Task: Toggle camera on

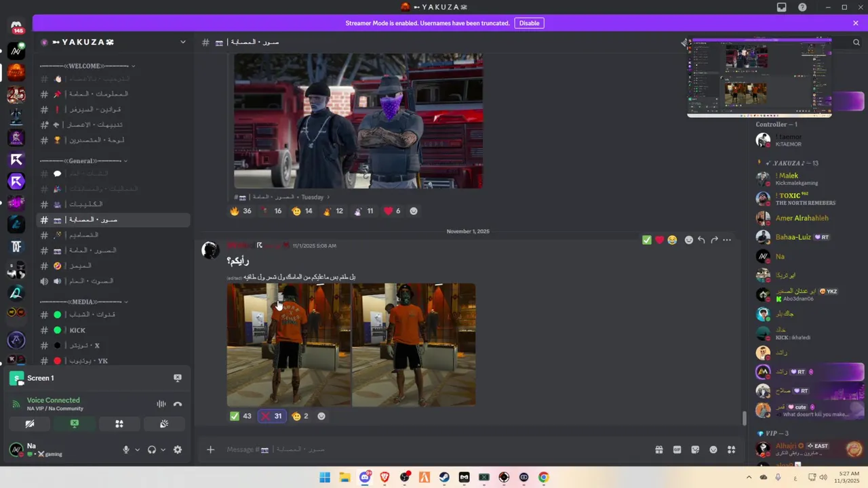Action: coord(30,424)
